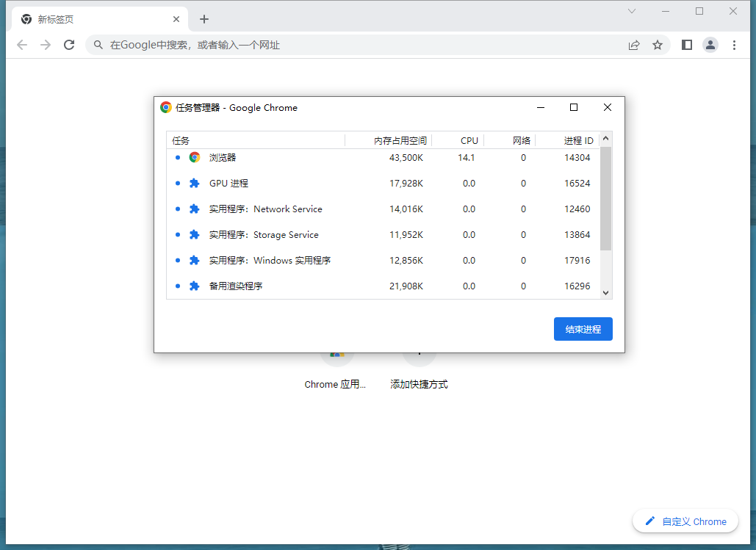Image resolution: width=756 pixels, height=550 pixels.
Task: Click process ID 14304
Action: (x=577, y=158)
